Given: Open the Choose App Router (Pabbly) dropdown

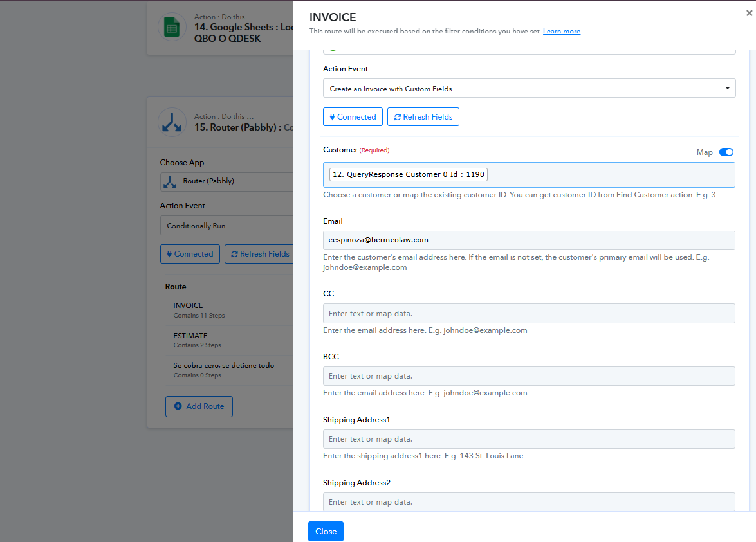Looking at the screenshot, I should click(226, 181).
